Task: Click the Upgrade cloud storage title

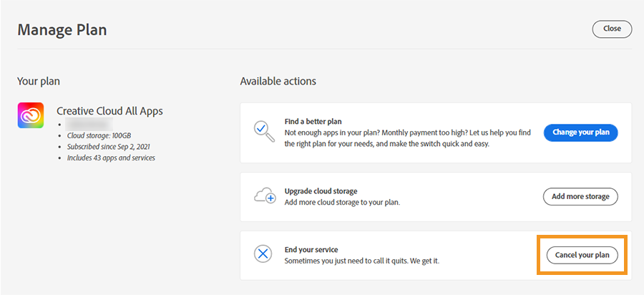Action: [x=321, y=191]
